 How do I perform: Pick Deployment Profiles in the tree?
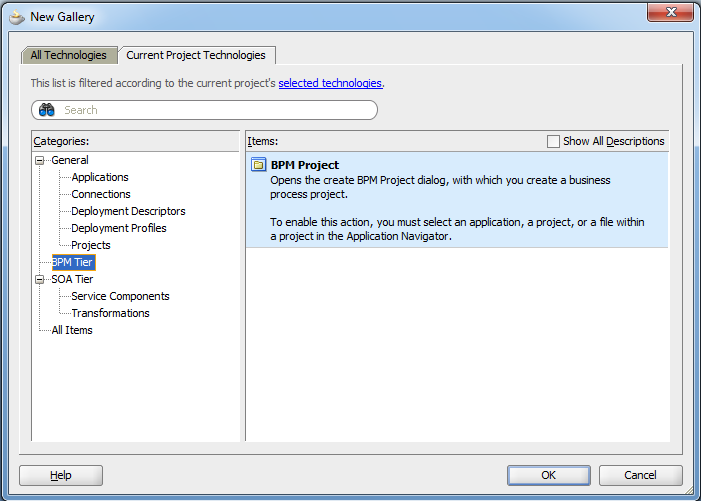pos(119,228)
